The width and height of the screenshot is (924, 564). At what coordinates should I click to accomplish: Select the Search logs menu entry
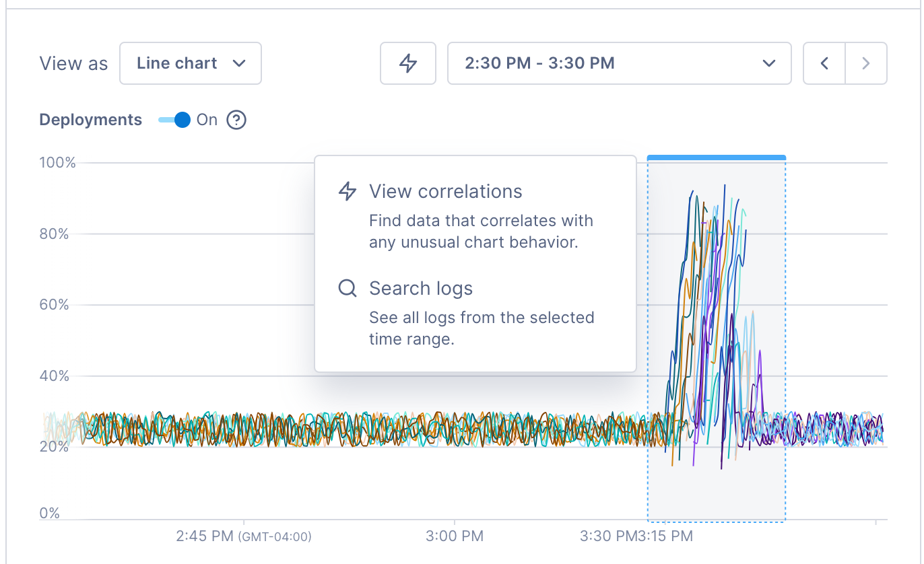click(x=420, y=288)
